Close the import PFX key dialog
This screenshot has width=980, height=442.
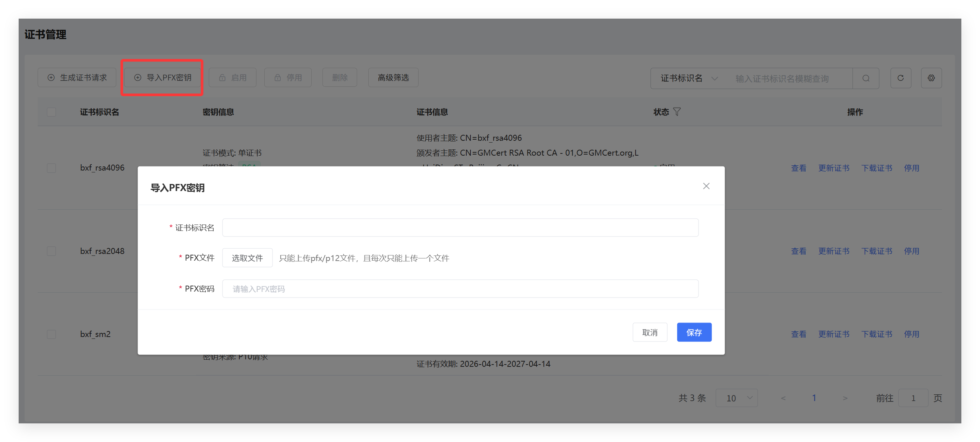point(706,186)
